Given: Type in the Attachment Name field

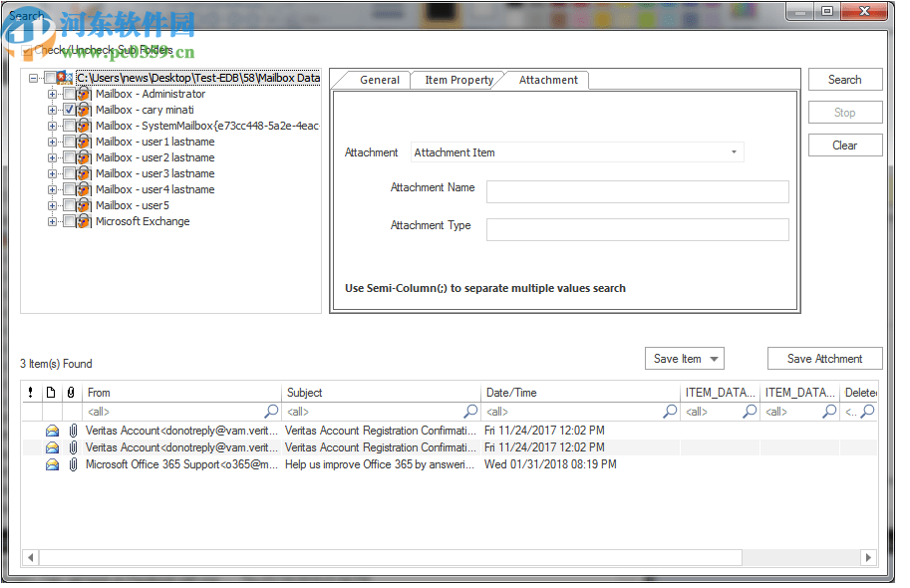Looking at the screenshot, I should [636, 188].
